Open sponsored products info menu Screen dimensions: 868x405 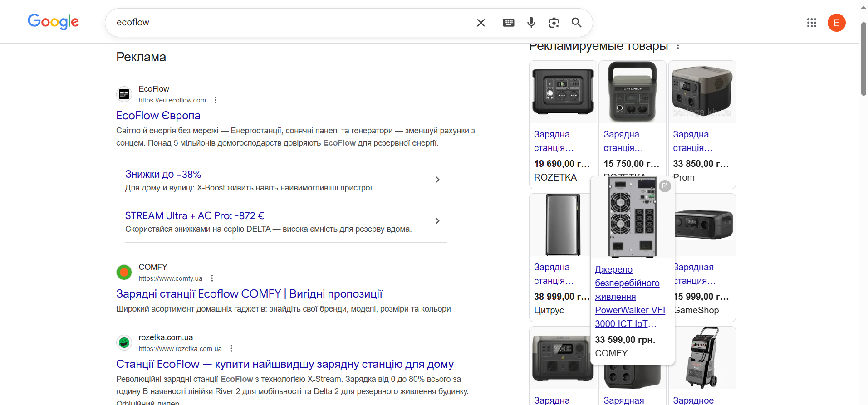click(x=678, y=46)
